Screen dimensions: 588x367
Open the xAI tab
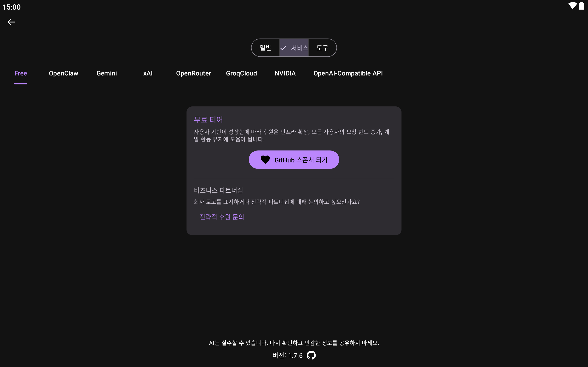click(148, 73)
